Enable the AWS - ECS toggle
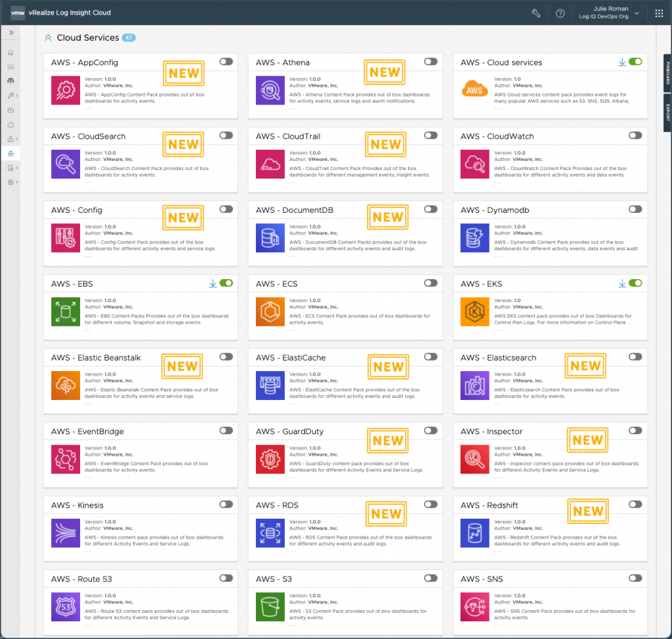This screenshot has height=639, width=672. click(430, 283)
